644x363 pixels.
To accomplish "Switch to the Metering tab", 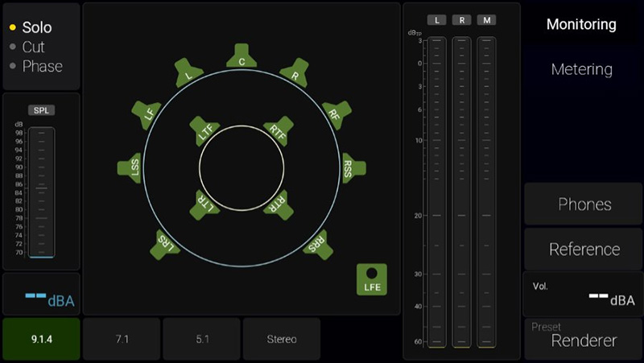I will [x=581, y=69].
